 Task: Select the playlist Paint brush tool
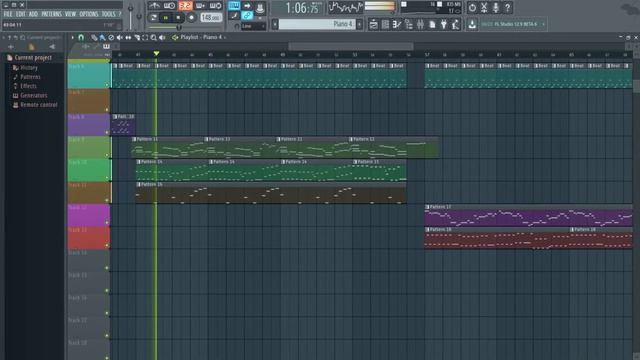tap(102, 38)
